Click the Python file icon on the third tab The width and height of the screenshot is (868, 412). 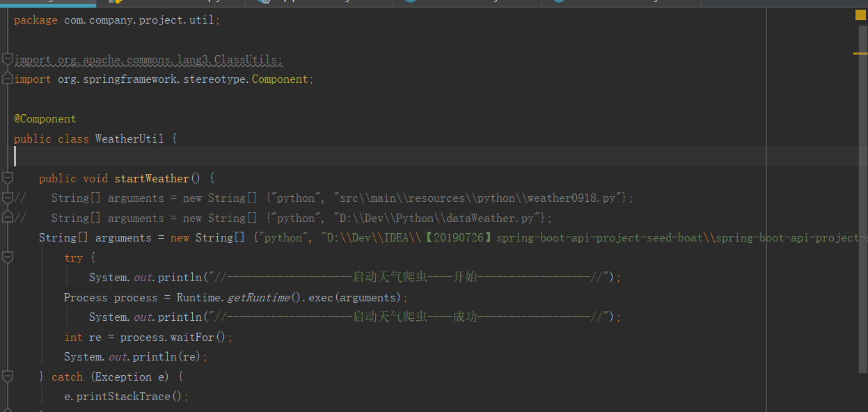(263, 3)
